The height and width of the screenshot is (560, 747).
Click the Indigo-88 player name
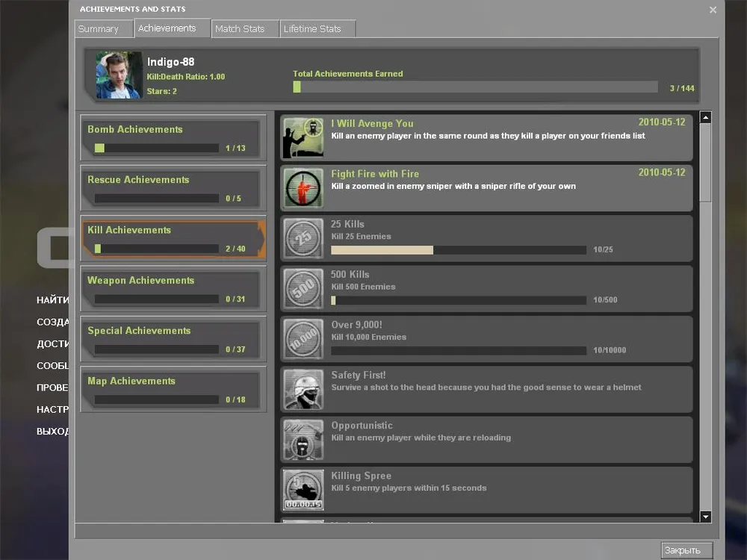point(170,62)
